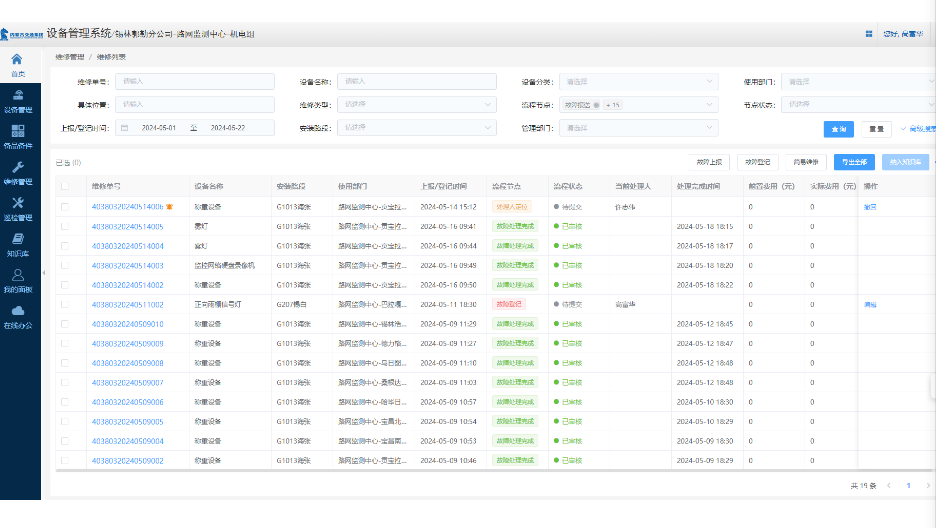
Task: Open repair order link 40380320240514003
Action: click(127, 265)
